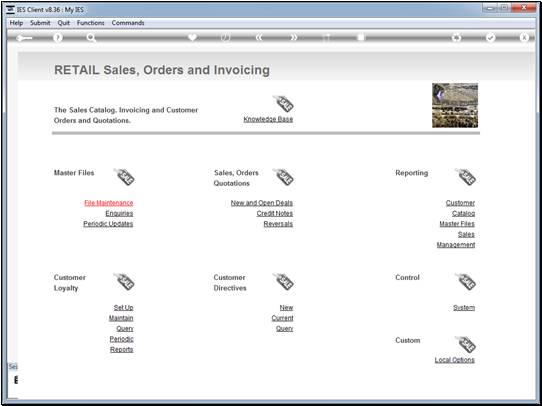
Task: Select the double right arrow icon
Action: click(293, 38)
